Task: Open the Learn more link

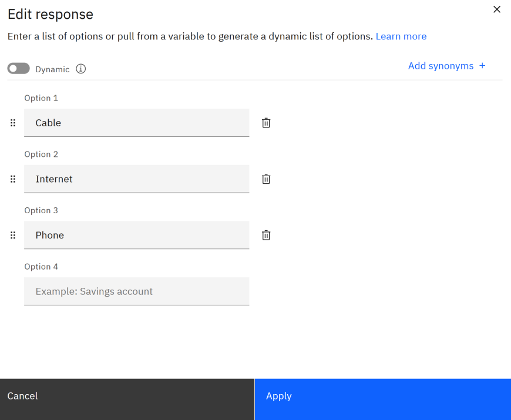Action: coord(401,36)
